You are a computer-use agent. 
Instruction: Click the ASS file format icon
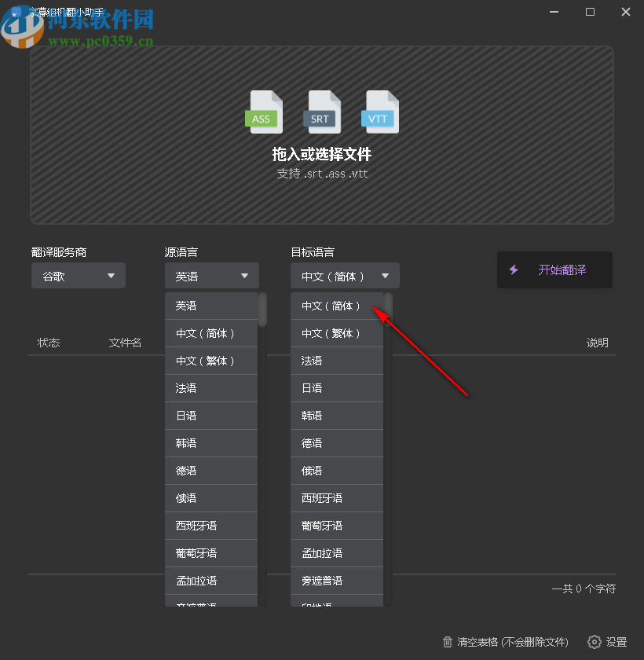coord(263,110)
